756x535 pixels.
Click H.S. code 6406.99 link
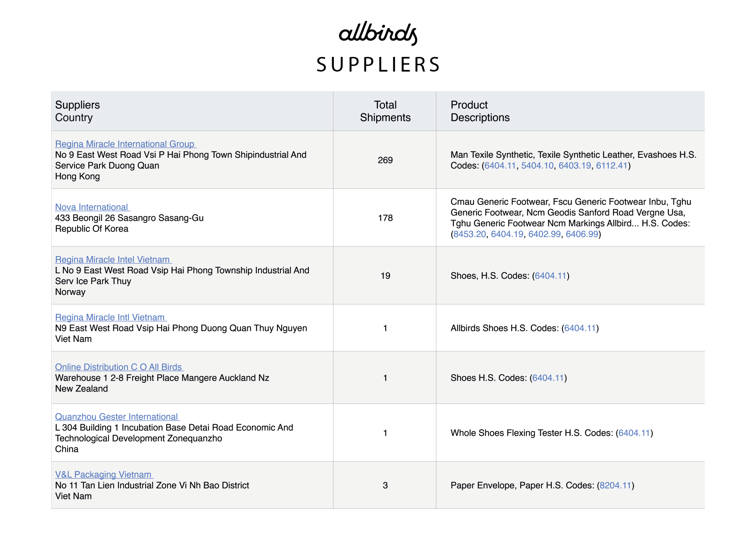tap(582, 234)
